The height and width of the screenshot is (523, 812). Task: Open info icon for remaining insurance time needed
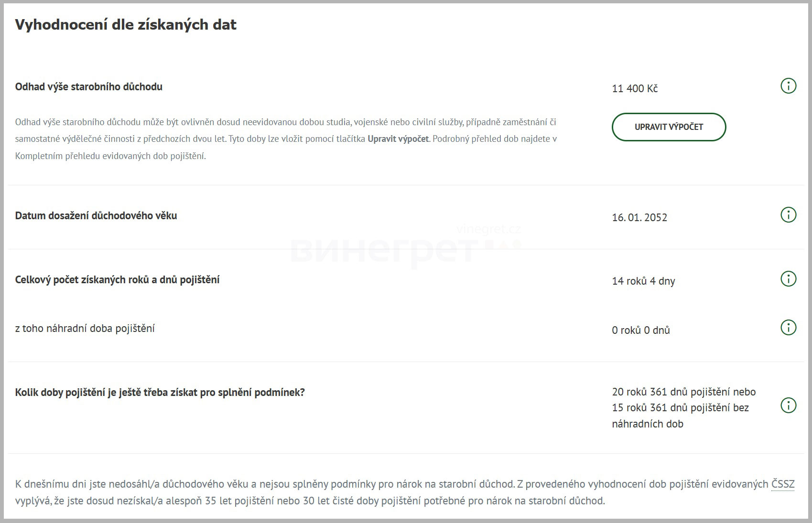[x=788, y=406]
